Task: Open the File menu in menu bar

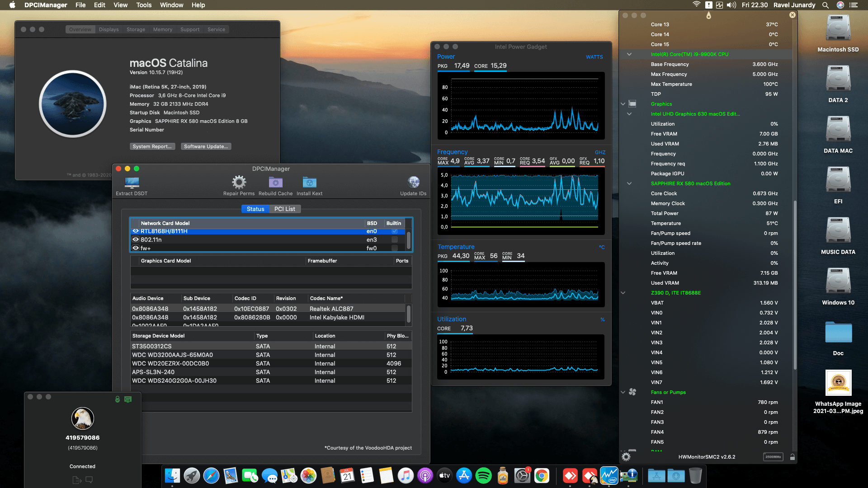Action: pos(80,5)
